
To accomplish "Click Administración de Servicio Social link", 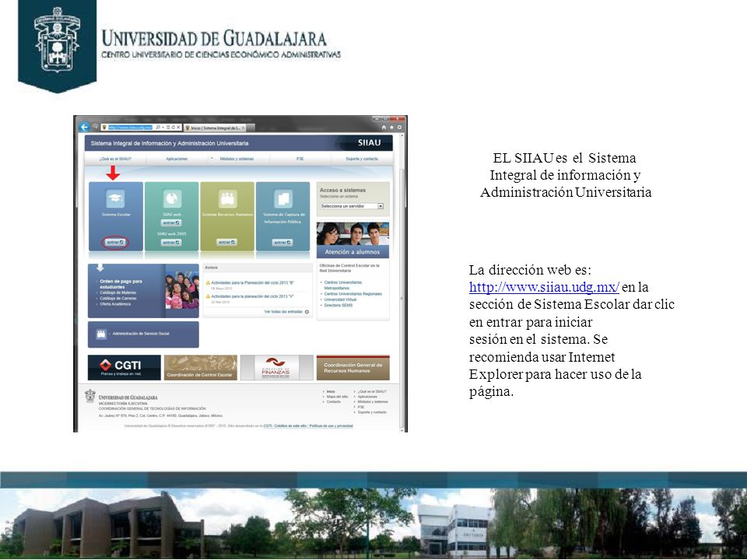I will click(x=141, y=334).
